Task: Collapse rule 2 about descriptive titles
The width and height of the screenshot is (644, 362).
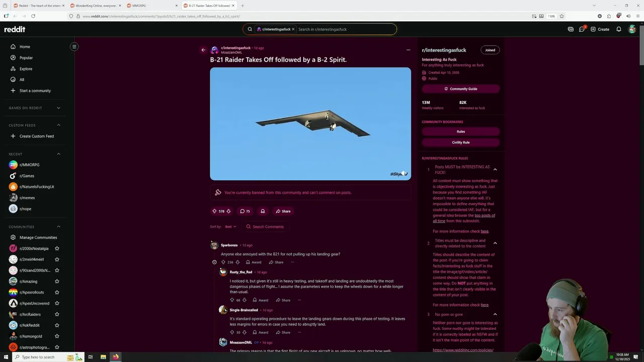Action: (x=495, y=243)
